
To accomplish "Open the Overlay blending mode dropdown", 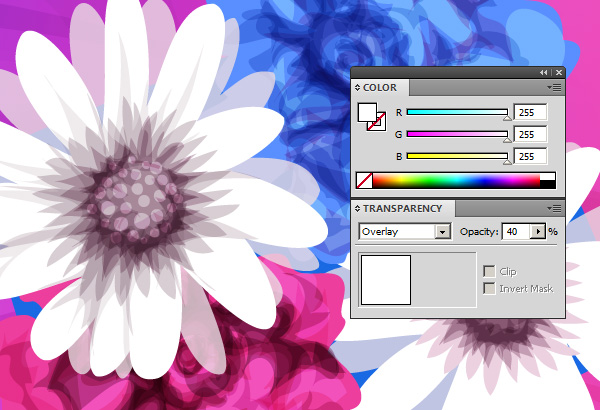I will coord(442,232).
